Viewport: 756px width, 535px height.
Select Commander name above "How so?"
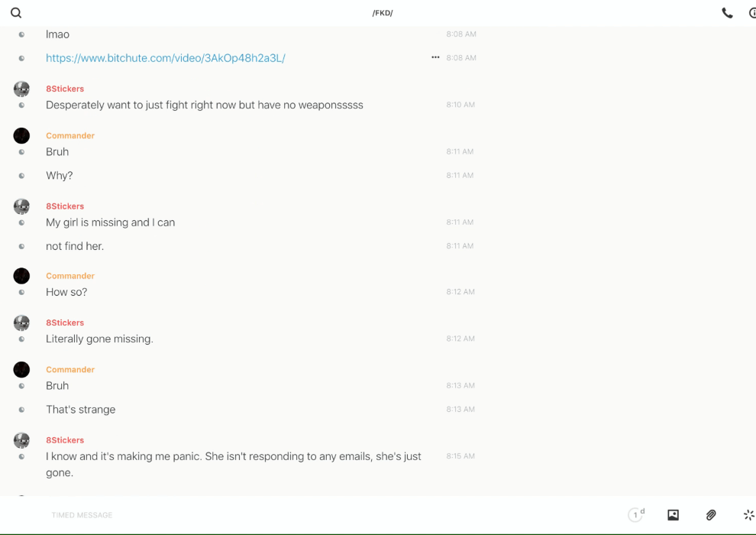pos(70,276)
